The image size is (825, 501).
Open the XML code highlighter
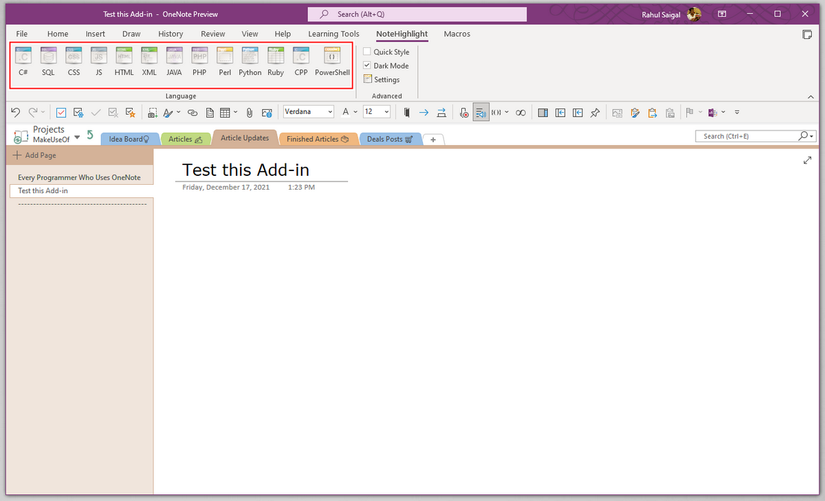[x=149, y=62]
